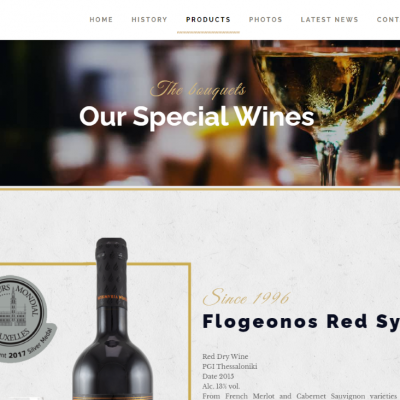Screen dimensions: 400x400
Task: Navigate to Latest News
Action: [329, 20]
